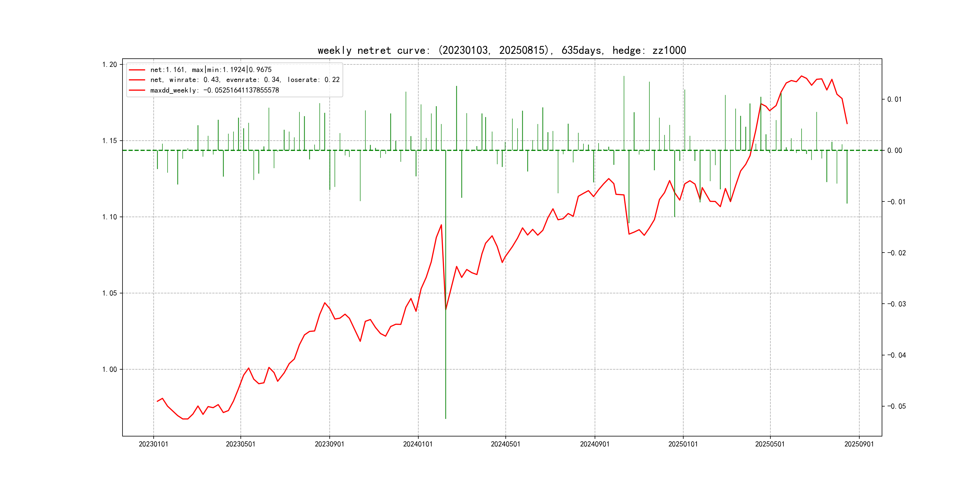Click the 1.00 left axis tick label

[109, 369]
